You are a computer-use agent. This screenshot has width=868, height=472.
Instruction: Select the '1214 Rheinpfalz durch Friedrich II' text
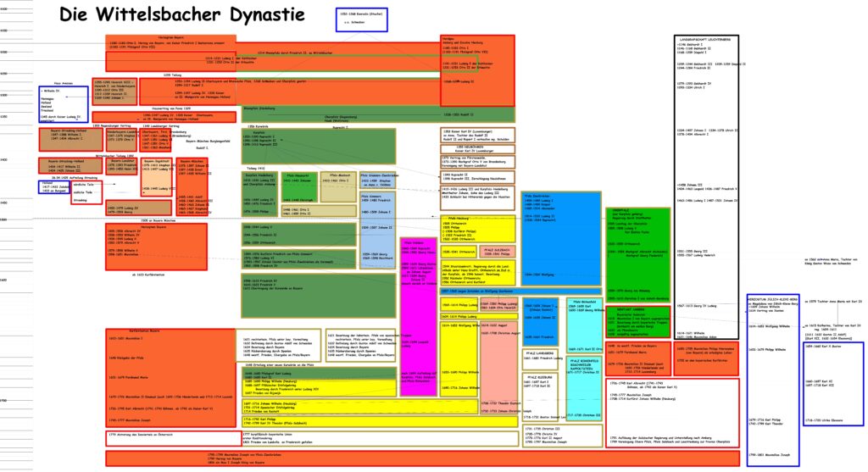295,53
